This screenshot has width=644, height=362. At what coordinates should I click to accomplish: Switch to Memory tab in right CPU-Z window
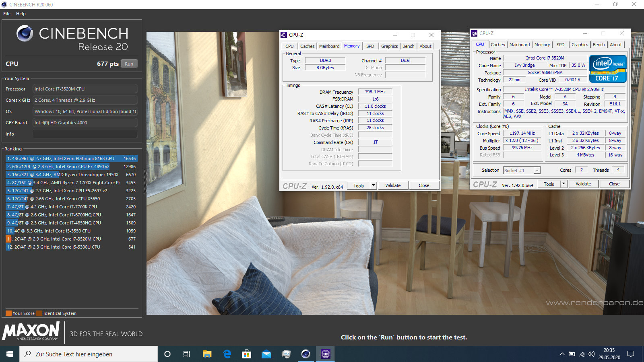coord(542,45)
